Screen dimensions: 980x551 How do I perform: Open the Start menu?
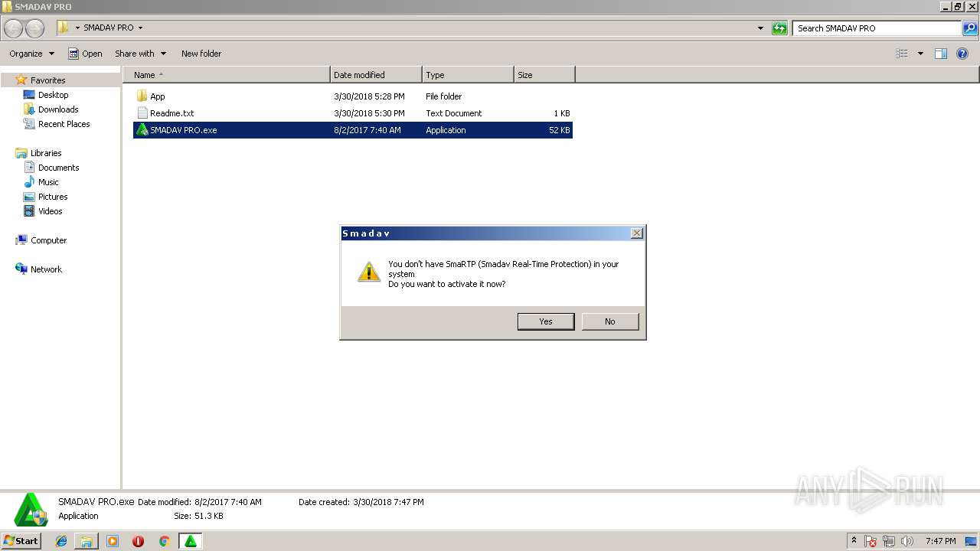21,541
